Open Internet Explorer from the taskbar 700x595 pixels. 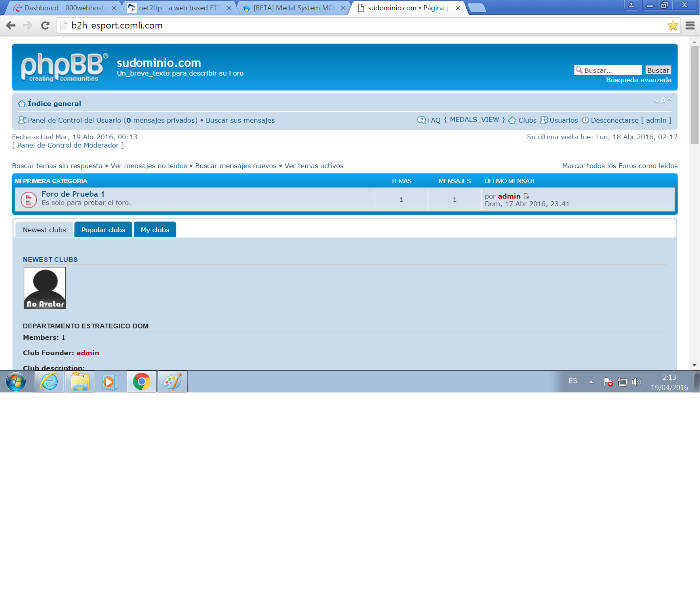click(x=49, y=382)
